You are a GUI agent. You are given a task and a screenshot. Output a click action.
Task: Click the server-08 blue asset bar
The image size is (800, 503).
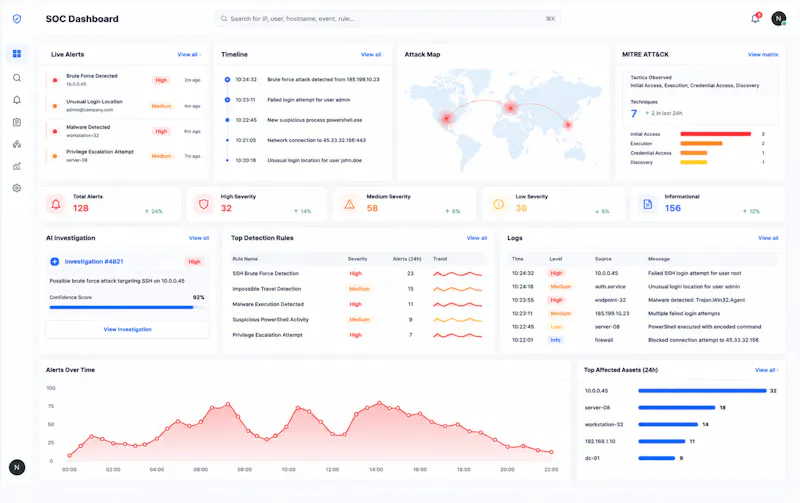coord(677,408)
